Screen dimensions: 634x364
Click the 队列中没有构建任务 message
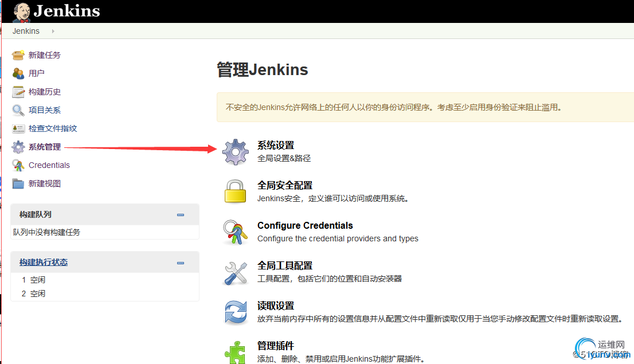[46, 232]
